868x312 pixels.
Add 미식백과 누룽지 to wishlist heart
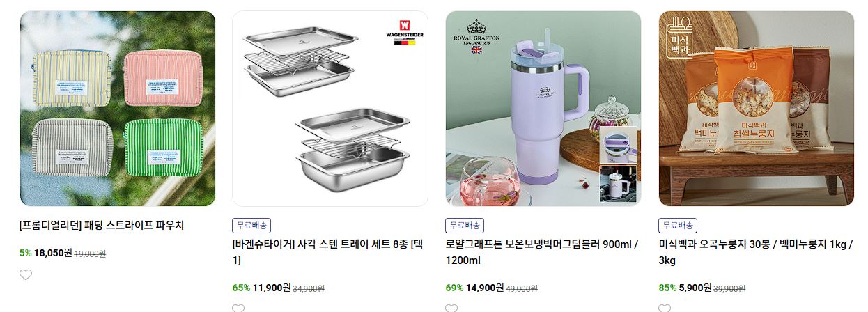click(665, 309)
